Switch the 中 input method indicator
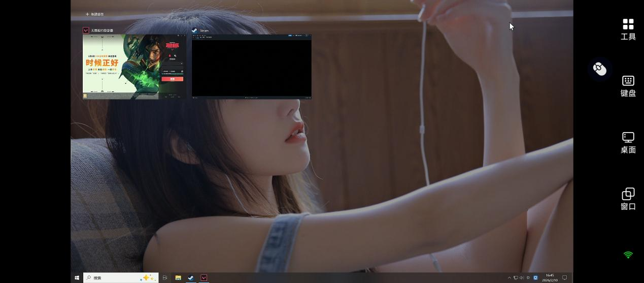Image resolution: width=644 pixels, height=283 pixels. click(x=528, y=278)
